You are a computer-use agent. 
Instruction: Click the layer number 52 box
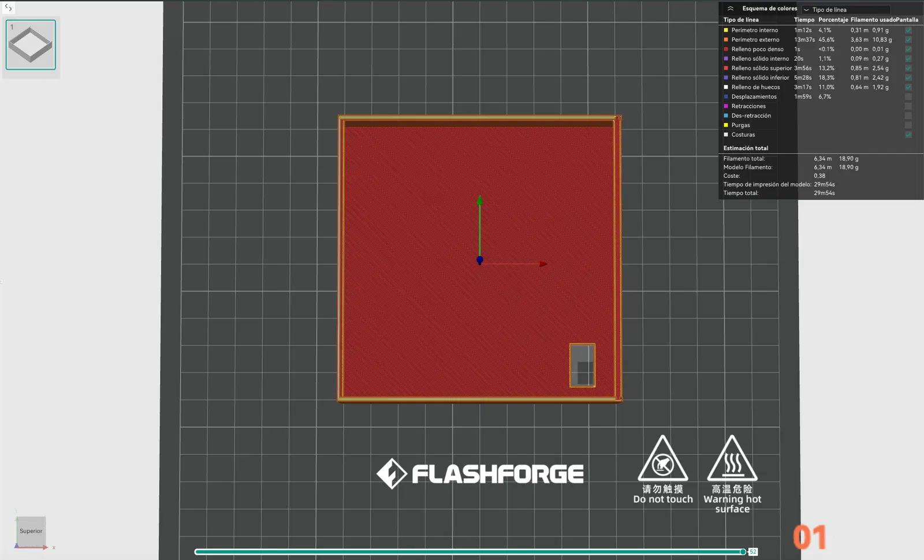point(753,552)
